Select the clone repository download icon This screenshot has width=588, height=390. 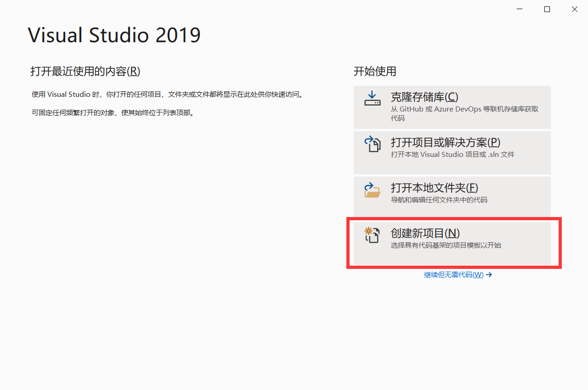coord(372,98)
